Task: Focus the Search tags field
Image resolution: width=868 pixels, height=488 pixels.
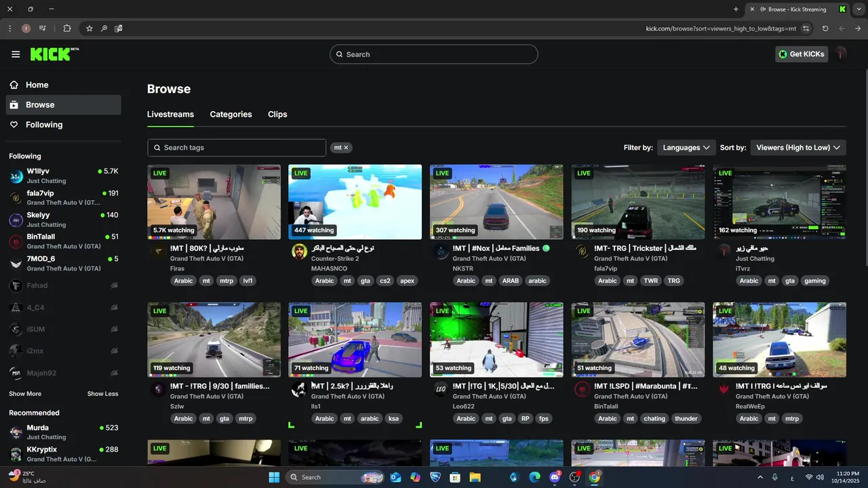Action: click(x=237, y=148)
